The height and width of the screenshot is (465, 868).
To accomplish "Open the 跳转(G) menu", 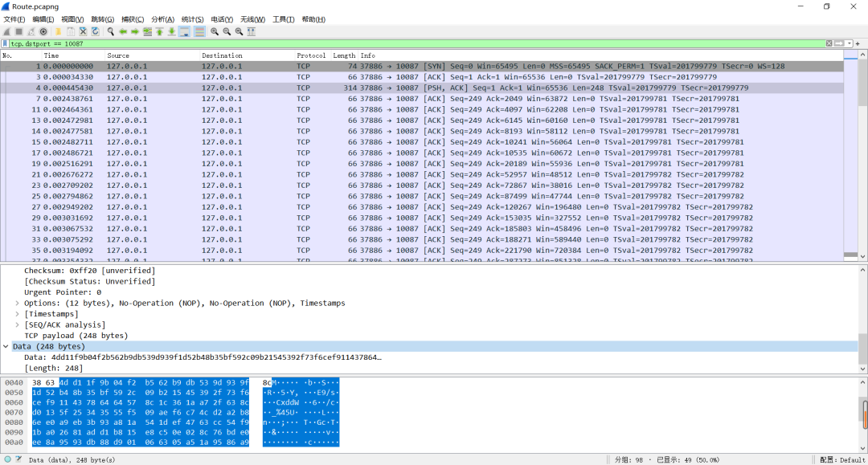I will pos(102,19).
